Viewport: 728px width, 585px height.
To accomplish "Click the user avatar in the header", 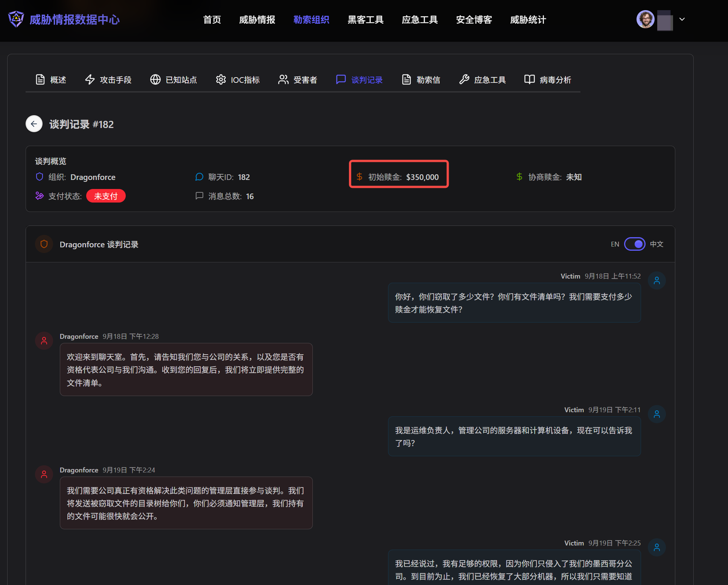I will [x=645, y=19].
